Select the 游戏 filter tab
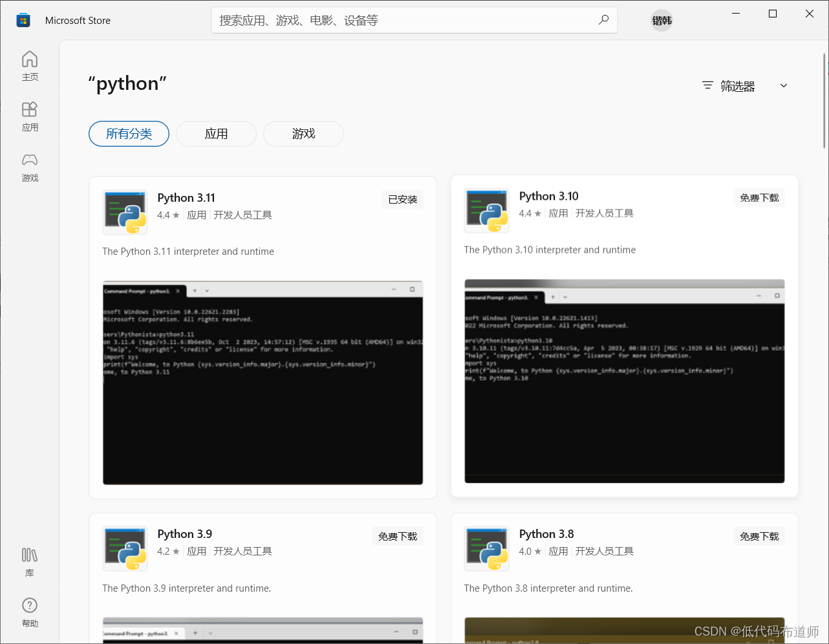829x644 pixels. point(303,134)
